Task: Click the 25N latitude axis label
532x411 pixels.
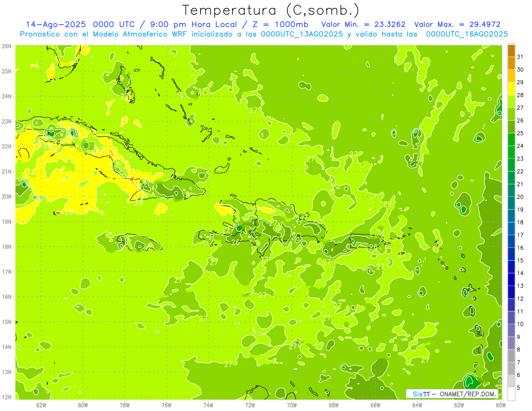Action: point(6,71)
